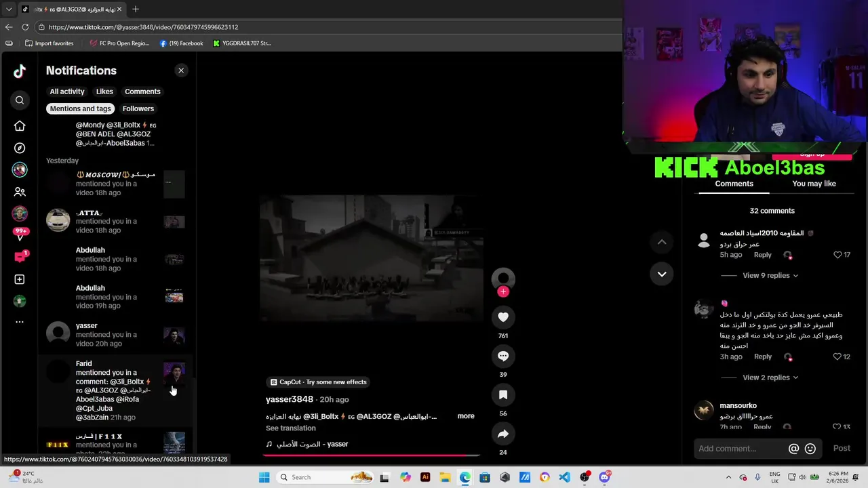Image resolution: width=868 pixels, height=488 pixels.
Task: Close the Notifications panel
Action: click(181, 70)
